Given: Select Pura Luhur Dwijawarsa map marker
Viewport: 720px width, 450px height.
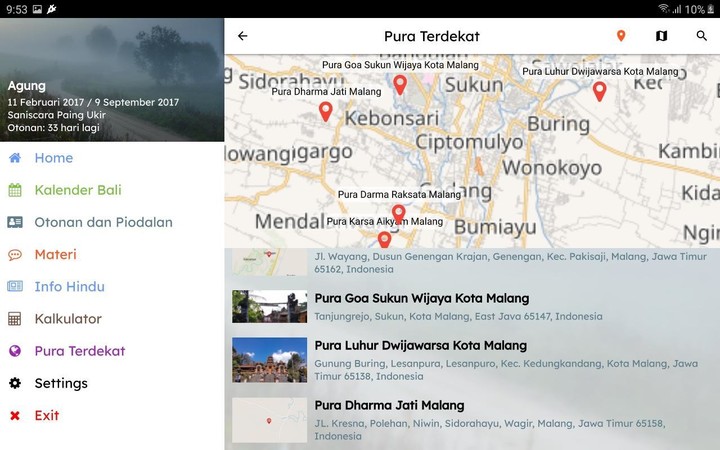Looking at the screenshot, I should pos(600,91).
